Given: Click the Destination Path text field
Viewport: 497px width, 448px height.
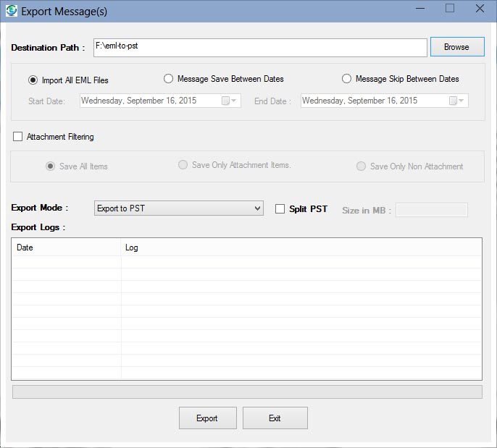Looking at the screenshot, I should [260, 47].
